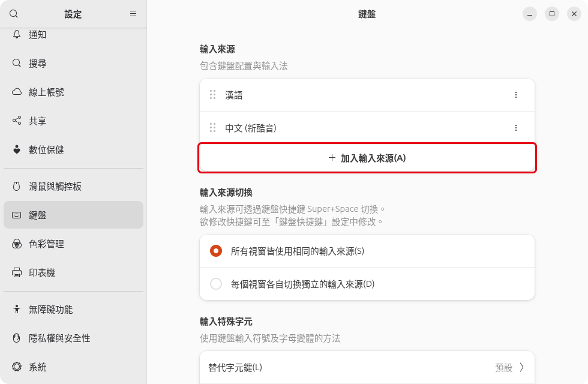The height and width of the screenshot is (384, 588).
Task: Click the magnifier icon beside 搜尋
Action: click(17, 63)
